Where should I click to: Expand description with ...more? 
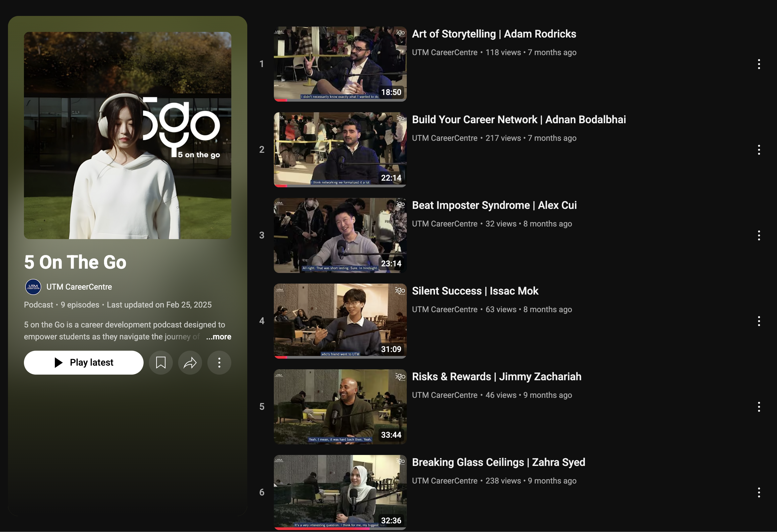point(219,337)
